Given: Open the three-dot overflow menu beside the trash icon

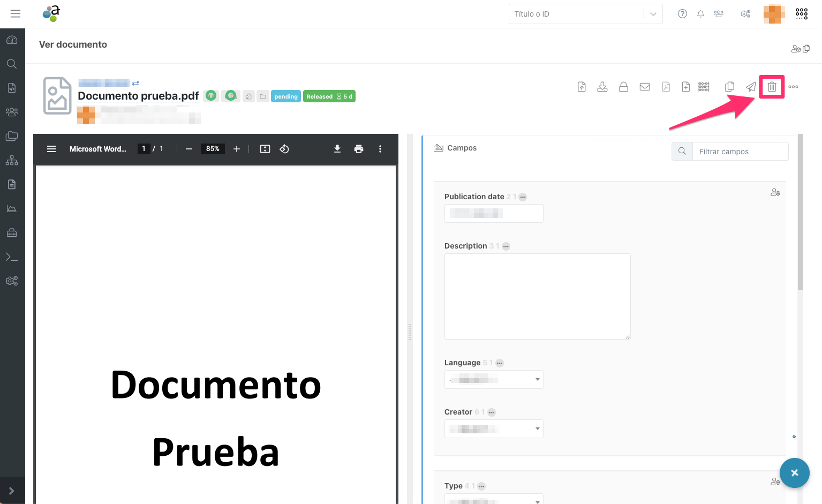Looking at the screenshot, I should 793,86.
